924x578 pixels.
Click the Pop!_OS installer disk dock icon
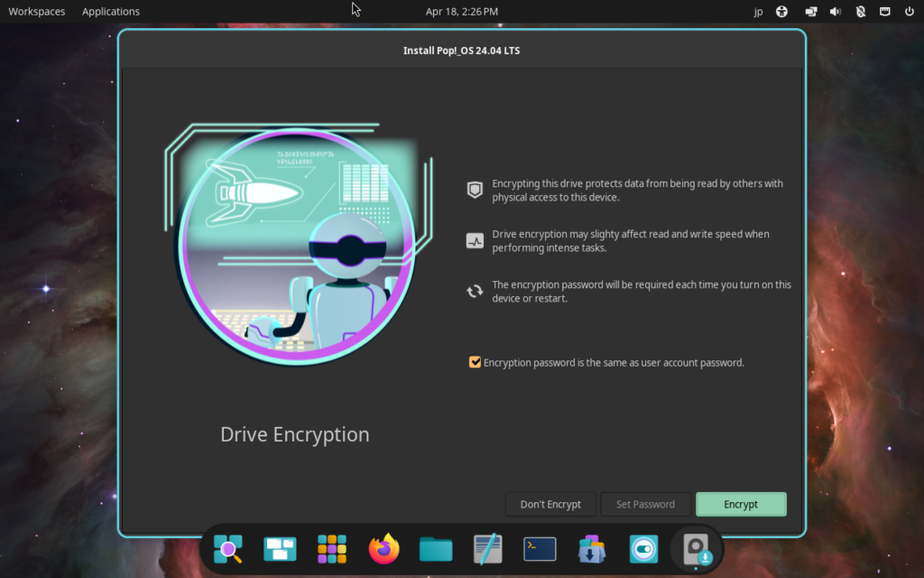click(x=697, y=549)
